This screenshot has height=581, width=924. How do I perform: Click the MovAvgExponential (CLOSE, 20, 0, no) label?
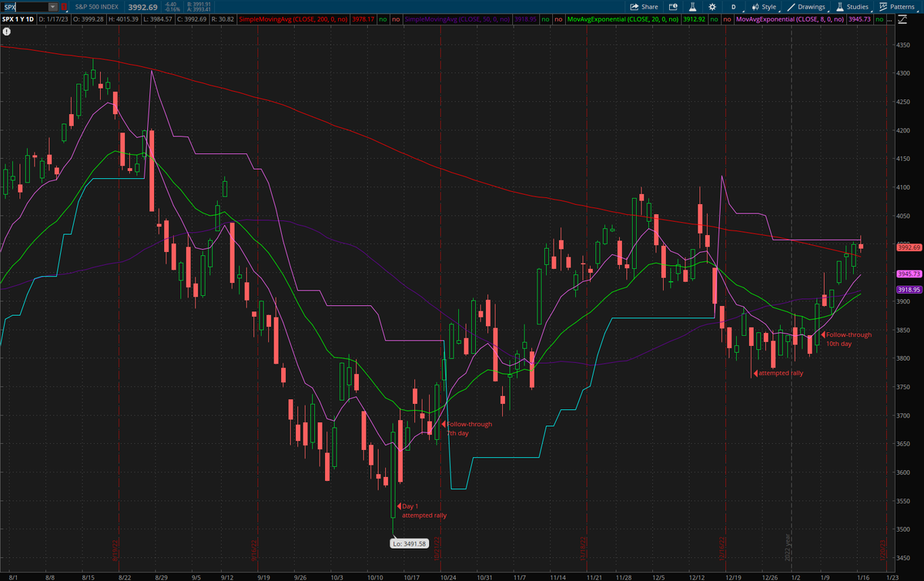pyautogui.click(x=623, y=18)
